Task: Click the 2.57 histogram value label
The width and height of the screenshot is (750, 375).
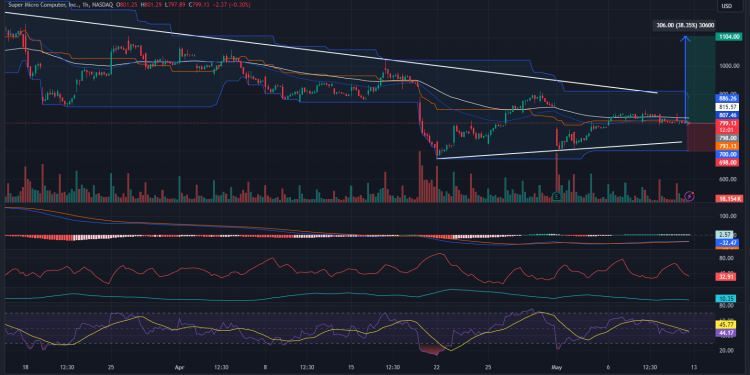Action: 723,235
